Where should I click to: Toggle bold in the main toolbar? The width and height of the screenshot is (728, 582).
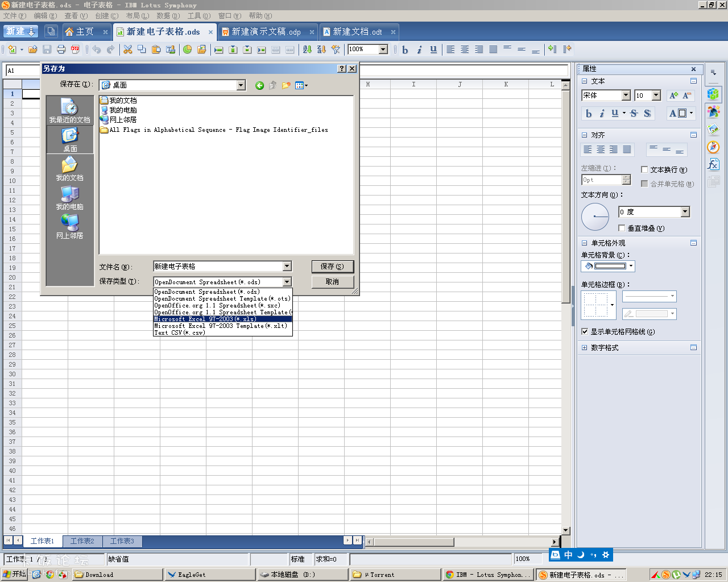tap(405, 49)
